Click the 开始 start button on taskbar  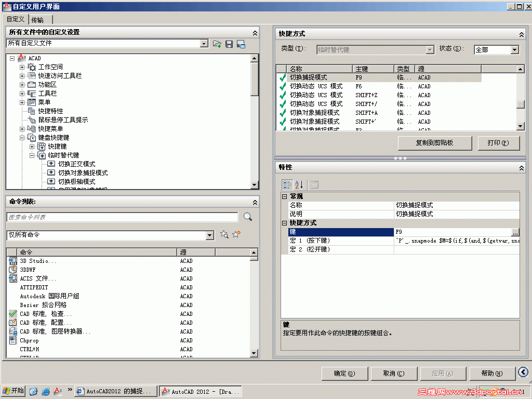[x=13, y=391]
